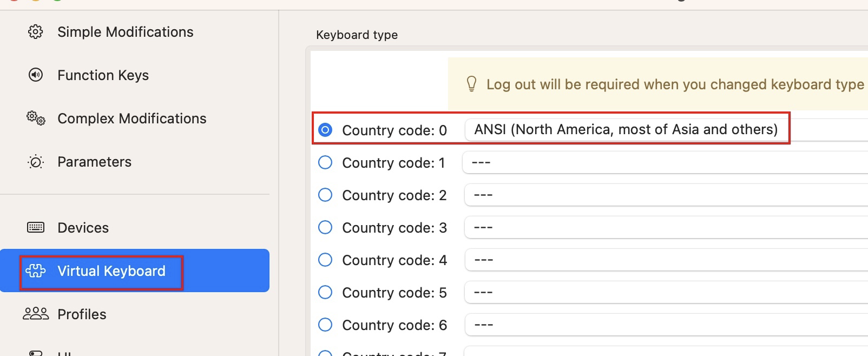The image size is (868, 356).
Task: Select the Country code: 1 radio button
Action: (325, 162)
